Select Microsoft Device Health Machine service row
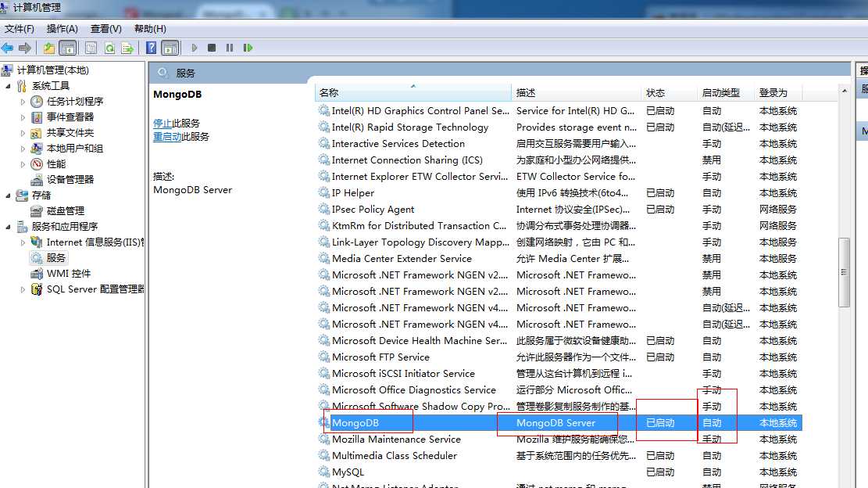The height and width of the screenshot is (488, 868). (559, 341)
